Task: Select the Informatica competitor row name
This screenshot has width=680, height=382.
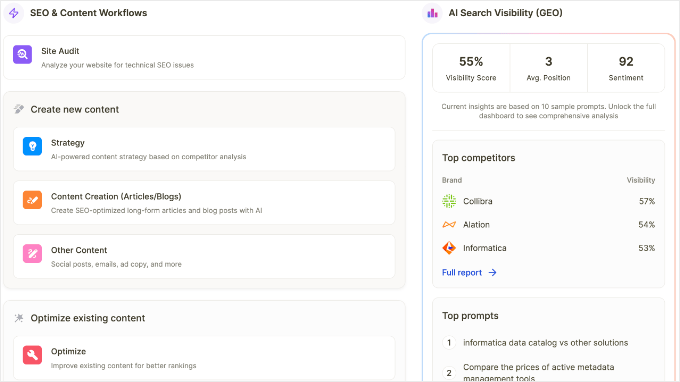Action: [484, 248]
